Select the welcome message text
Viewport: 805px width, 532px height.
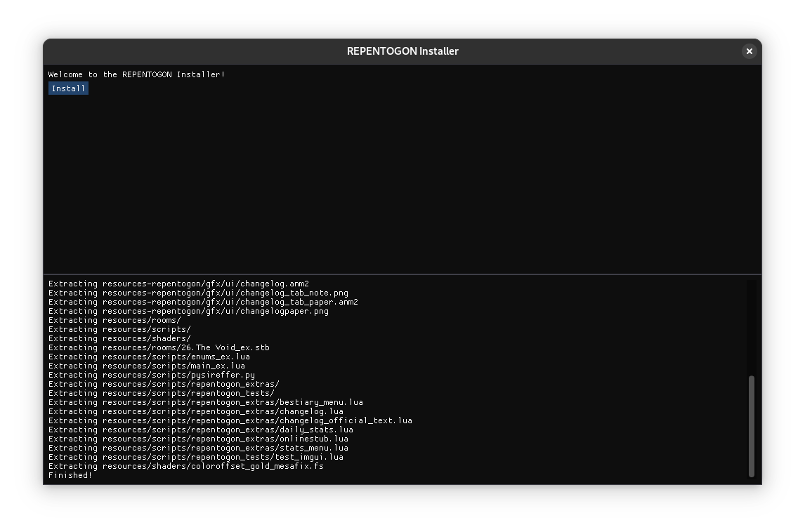pos(136,74)
